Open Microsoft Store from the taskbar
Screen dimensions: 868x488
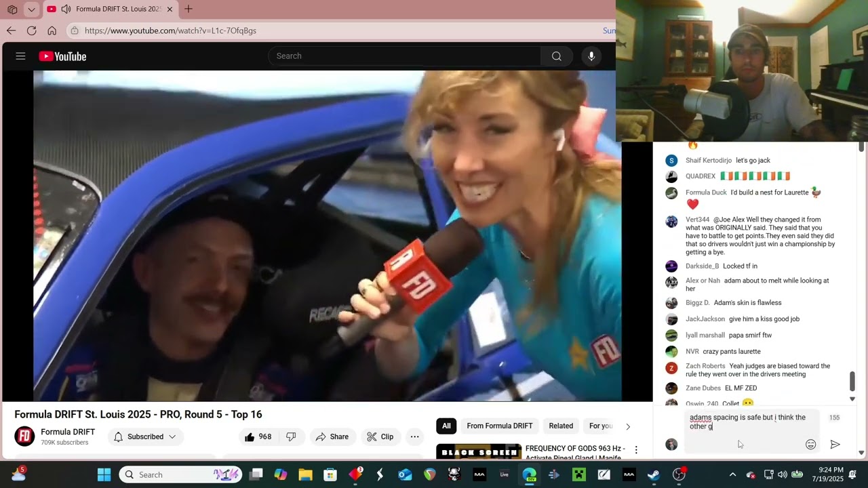click(x=330, y=474)
